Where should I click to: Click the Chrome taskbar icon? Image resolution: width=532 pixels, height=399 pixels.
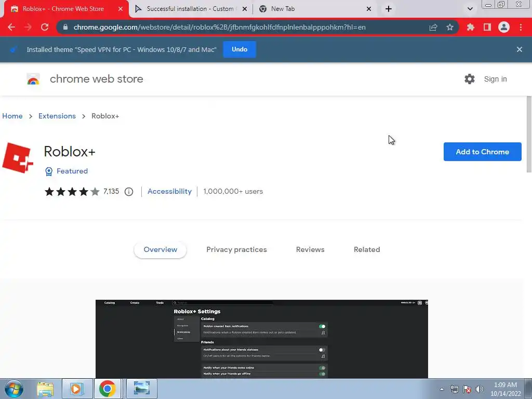pos(107,389)
